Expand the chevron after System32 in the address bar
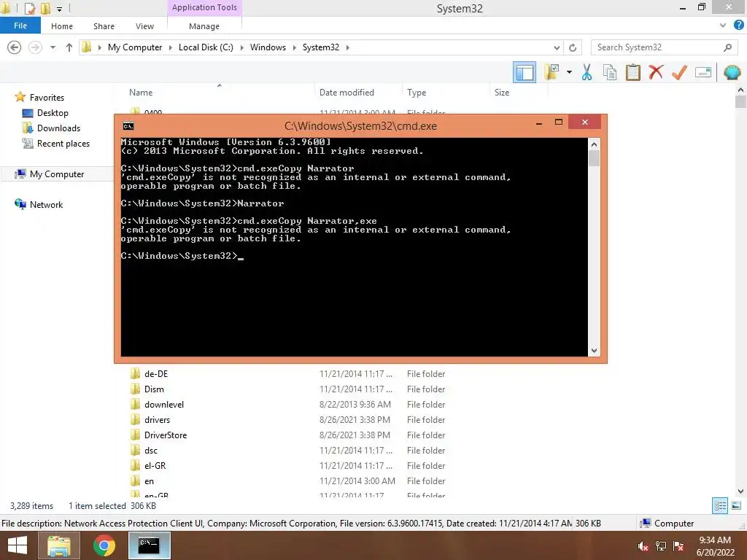747x560 pixels. click(347, 47)
